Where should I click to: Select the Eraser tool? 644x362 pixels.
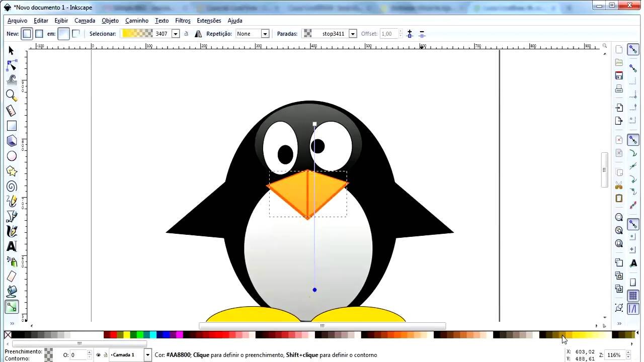(11, 276)
